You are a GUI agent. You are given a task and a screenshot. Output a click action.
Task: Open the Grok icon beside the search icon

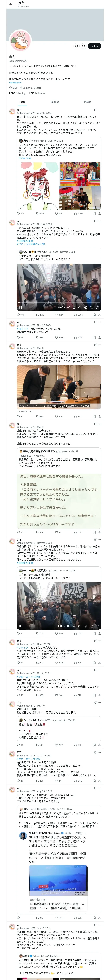77,46
